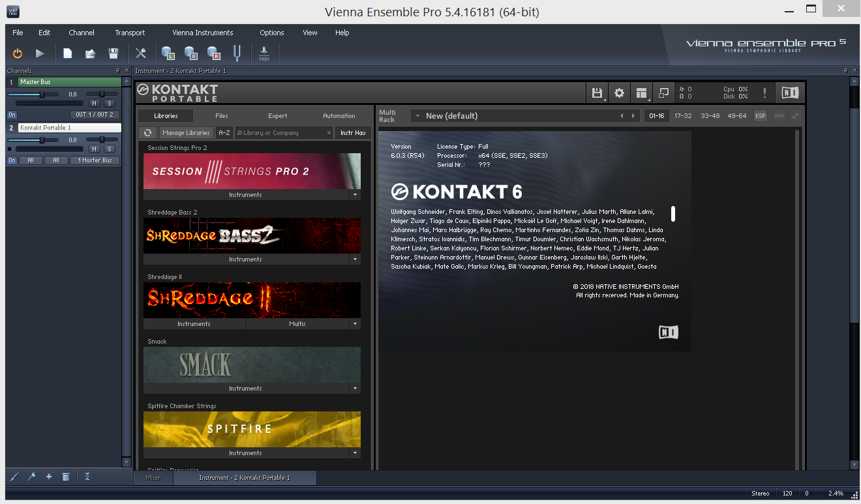Click the database L toolbar icon
861x504 pixels.
[168, 53]
